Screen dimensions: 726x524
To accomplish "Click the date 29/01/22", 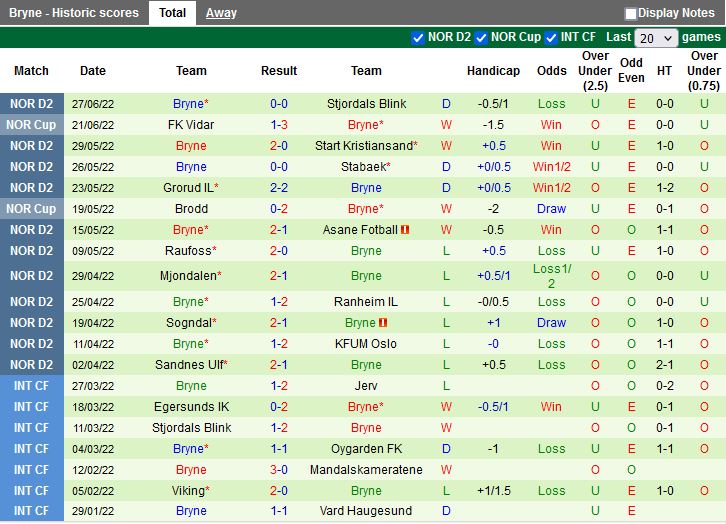I will (x=93, y=512).
